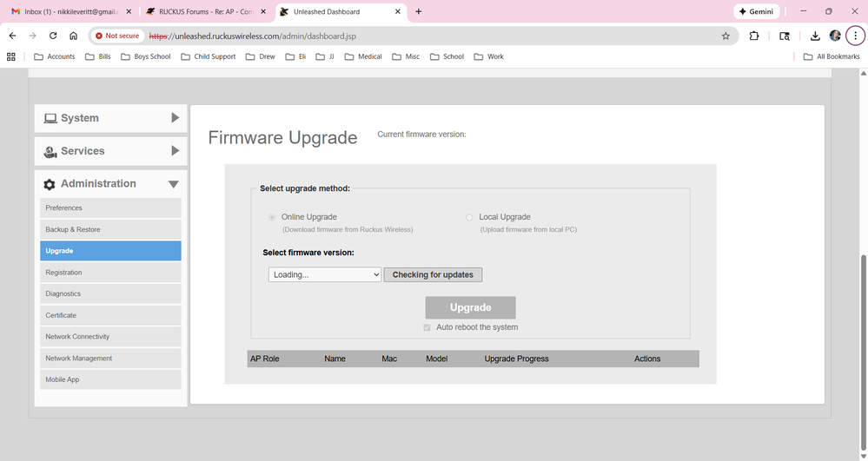868x461 pixels.
Task: Click the scrollbar up arrow
Action: 863,73
